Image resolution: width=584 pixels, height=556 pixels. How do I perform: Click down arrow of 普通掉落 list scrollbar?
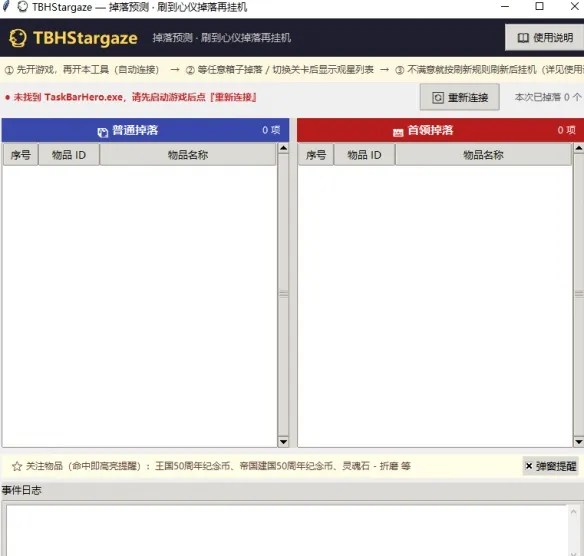point(283,442)
